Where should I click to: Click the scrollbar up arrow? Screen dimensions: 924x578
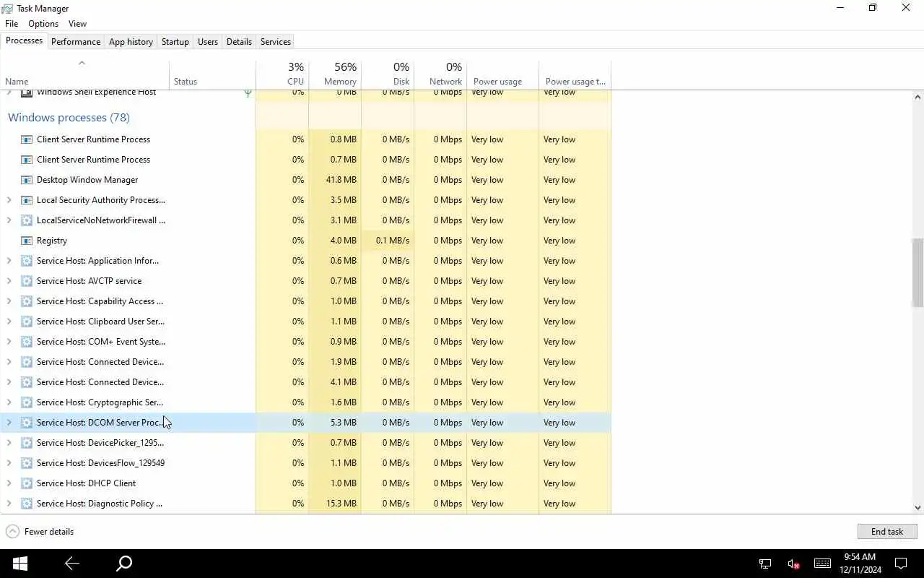coord(918,96)
